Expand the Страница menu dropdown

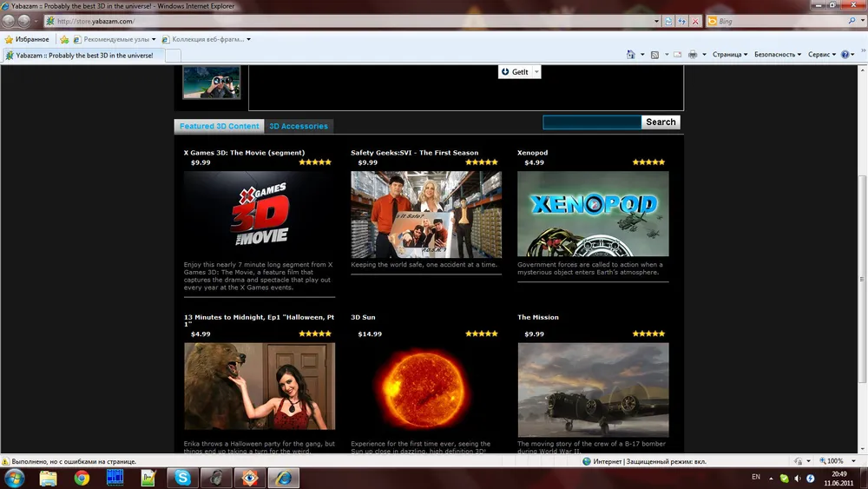click(729, 55)
